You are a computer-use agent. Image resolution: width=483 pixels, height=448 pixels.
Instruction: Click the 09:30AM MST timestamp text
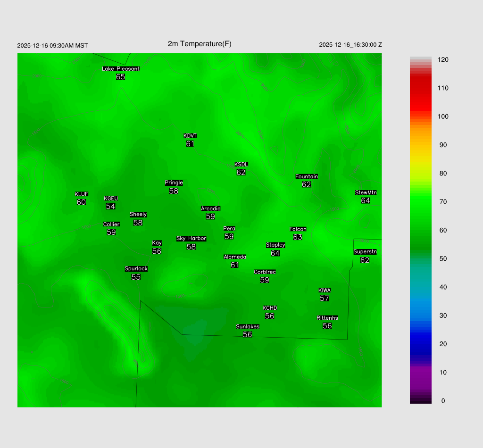pyautogui.click(x=52, y=46)
